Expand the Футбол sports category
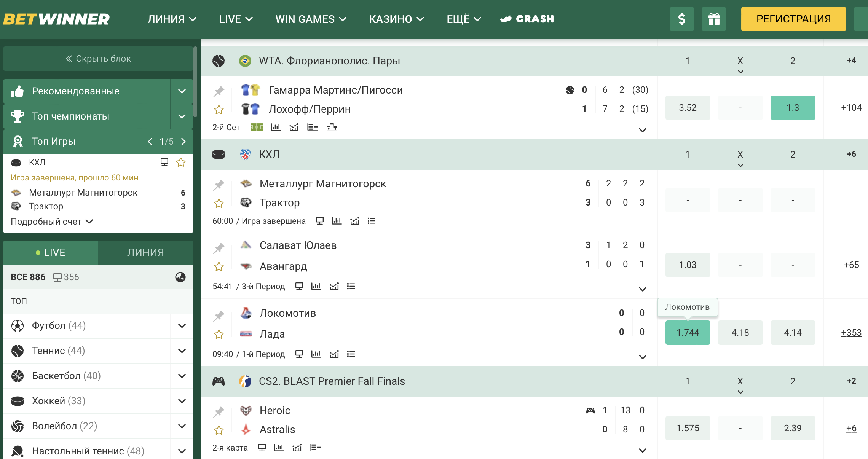Screen dimensions: 868x459 point(182,326)
